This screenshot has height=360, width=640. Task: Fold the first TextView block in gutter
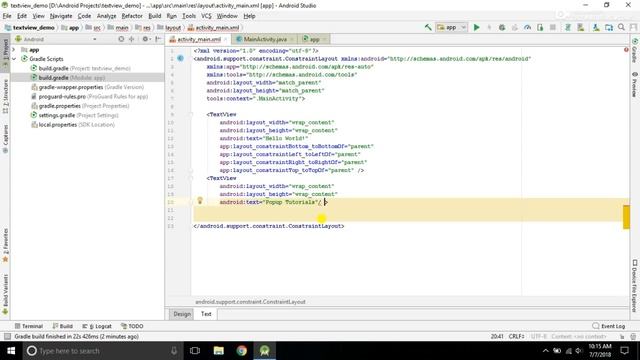pyautogui.click(x=191, y=114)
